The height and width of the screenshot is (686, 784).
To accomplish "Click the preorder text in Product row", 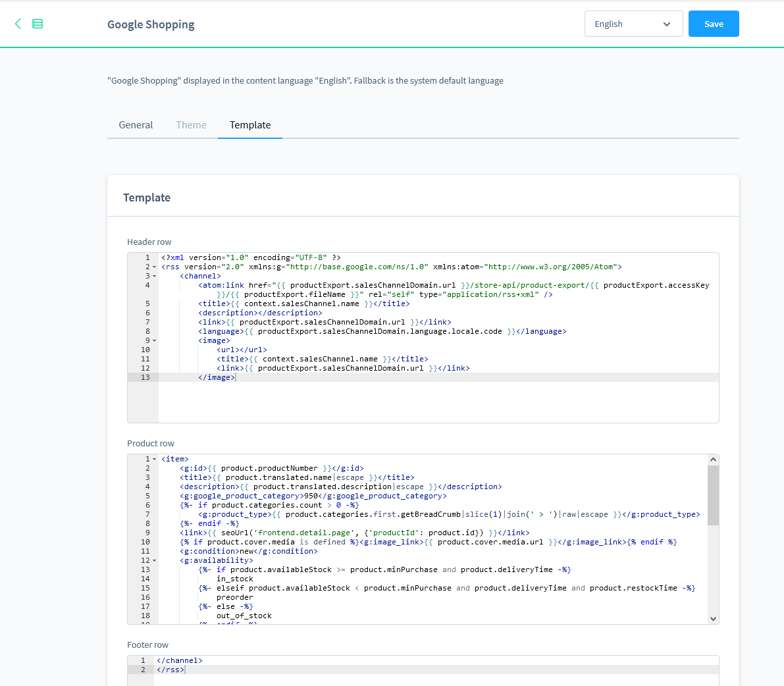I will (x=235, y=597).
